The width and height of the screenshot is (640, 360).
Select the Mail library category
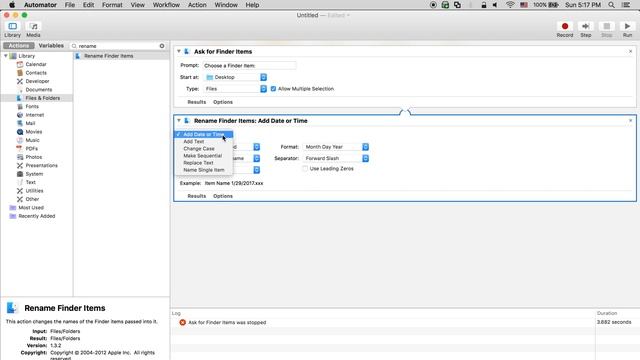click(x=30, y=123)
